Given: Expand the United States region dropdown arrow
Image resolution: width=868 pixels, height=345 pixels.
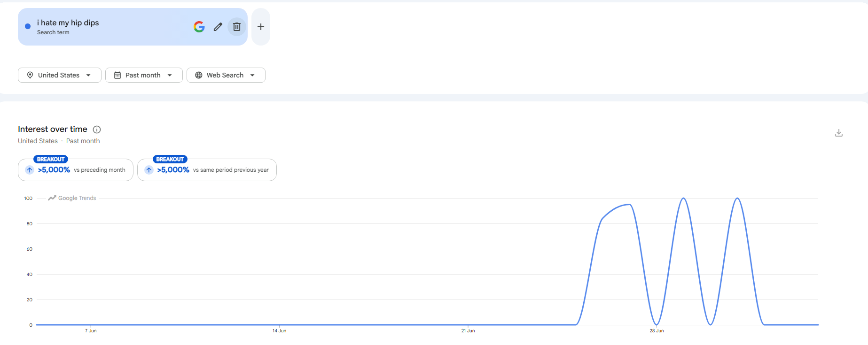Looking at the screenshot, I should (88, 75).
